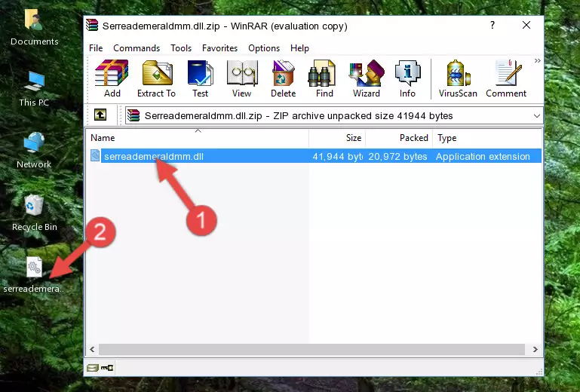This screenshot has width=580, height=392.
Task: Click the dll file icon in list
Action: pyautogui.click(x=95, y=156)
